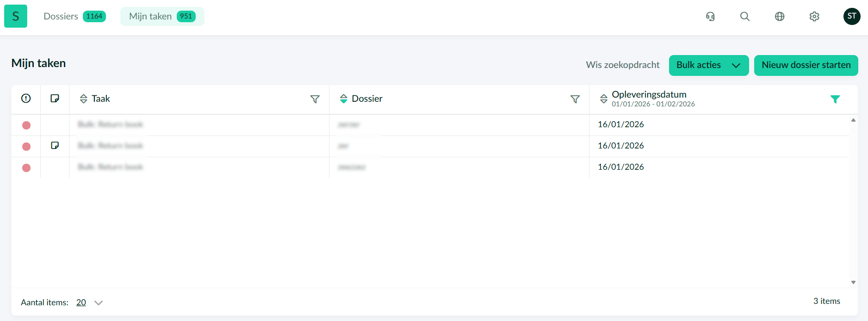Click third row date 16/01/2026
Viewport: 868px width, 321px height.
click(x=620, y=167)
